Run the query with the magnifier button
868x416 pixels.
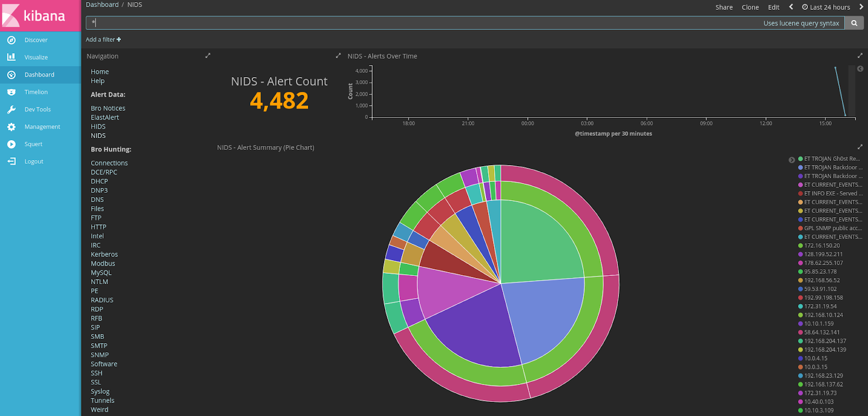pos(854,23)
